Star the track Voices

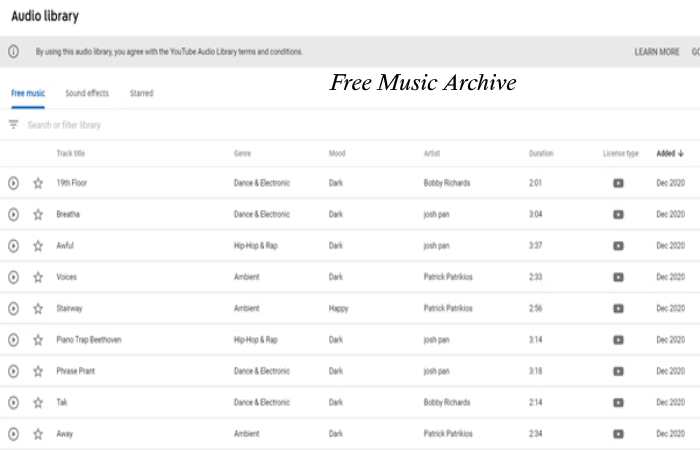click(x=38, y=277)
